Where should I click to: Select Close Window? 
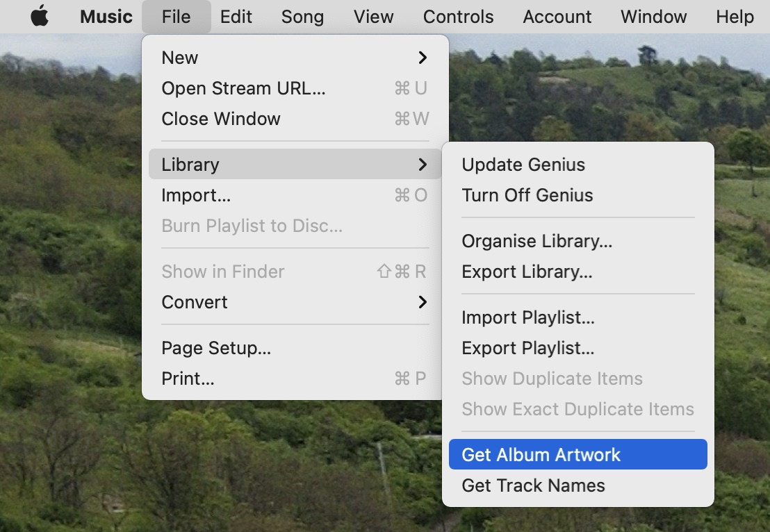pyautogui.click(x=295, y=118)
